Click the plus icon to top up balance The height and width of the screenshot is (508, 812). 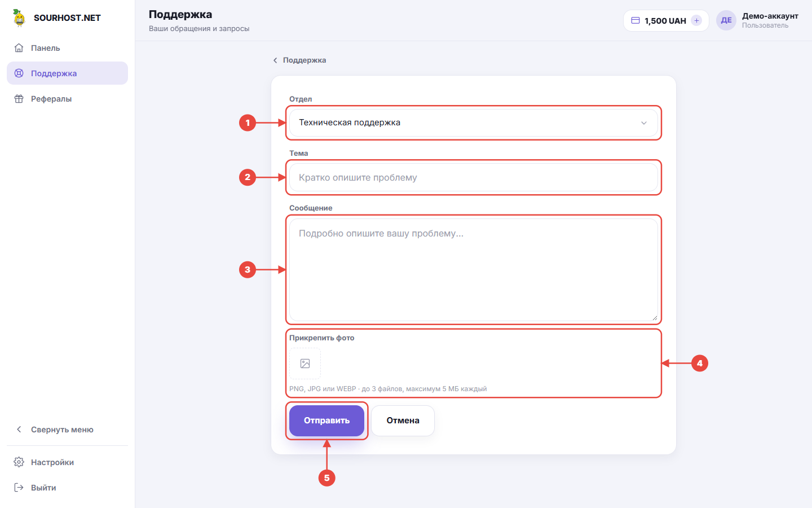696,20
